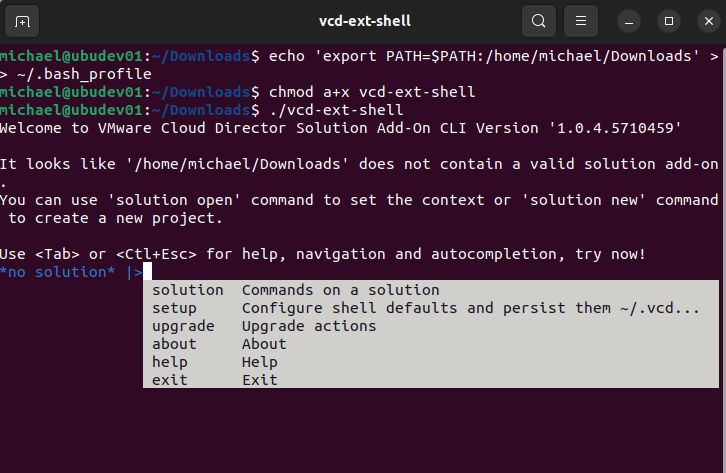Viewport: 726px width, 473px height.
Task: Click the Welcome to VMware Cloud Director line
Action: click(340, 127)
